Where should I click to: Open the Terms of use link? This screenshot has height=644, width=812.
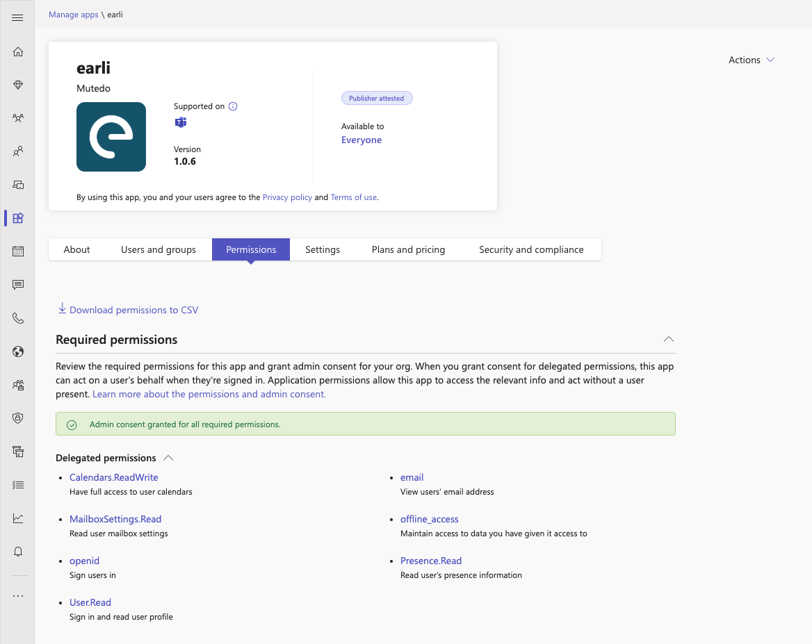point(354,197)
